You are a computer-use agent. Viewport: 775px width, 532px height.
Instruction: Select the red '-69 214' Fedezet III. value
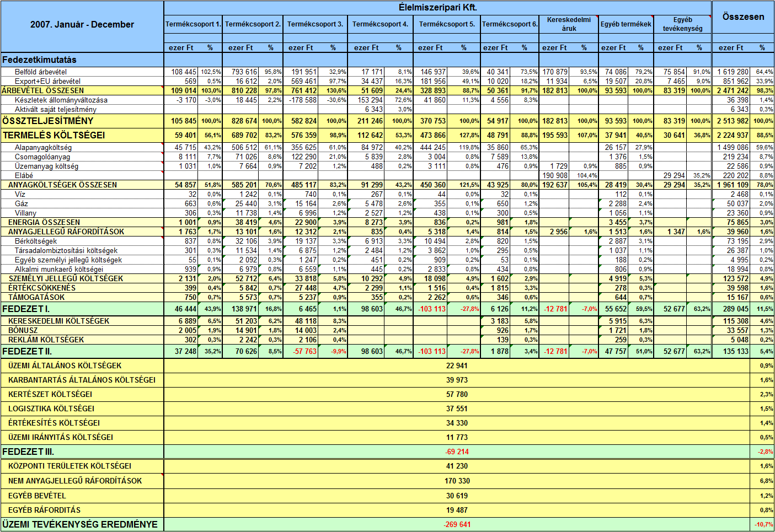coord(457,452)
